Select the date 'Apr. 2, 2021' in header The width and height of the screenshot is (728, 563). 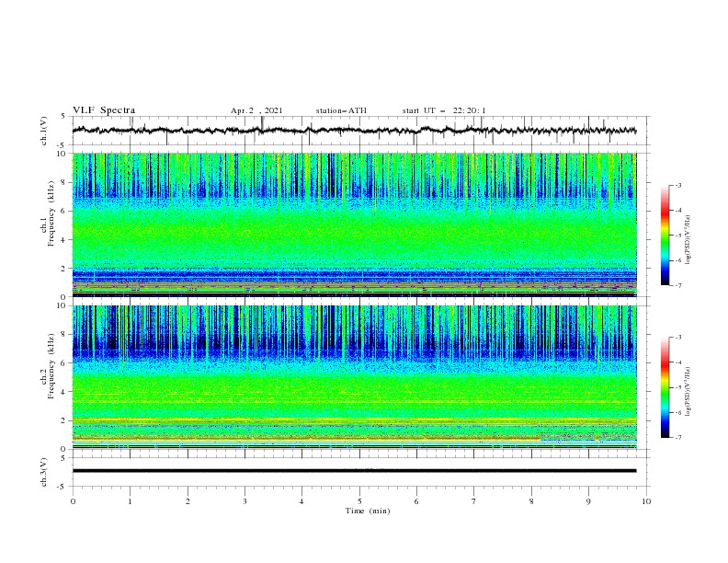click(256, 110)
